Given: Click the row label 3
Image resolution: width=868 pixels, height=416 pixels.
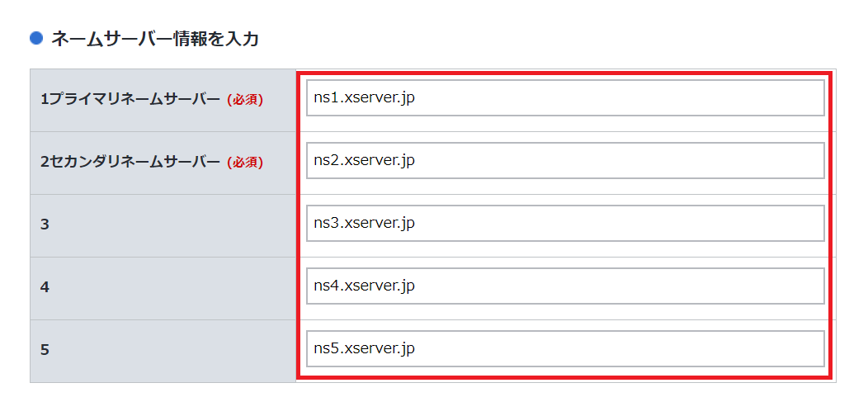Looking at the screenshot, I should (45, 225).
